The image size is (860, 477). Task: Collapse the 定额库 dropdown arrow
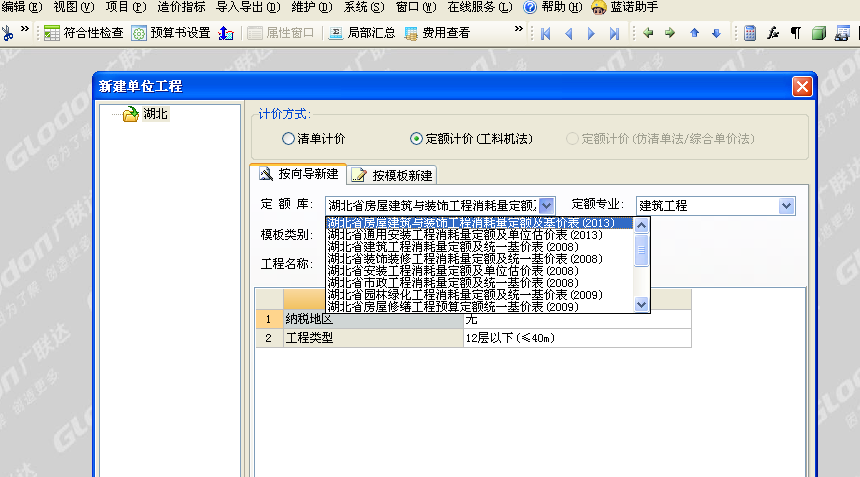(x=546, y=206)
